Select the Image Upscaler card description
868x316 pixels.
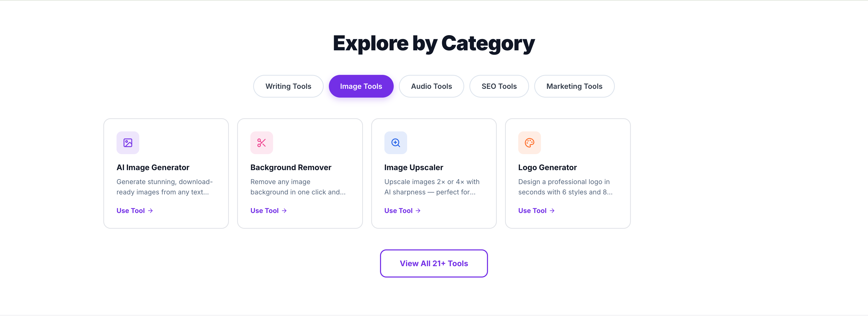432,187
